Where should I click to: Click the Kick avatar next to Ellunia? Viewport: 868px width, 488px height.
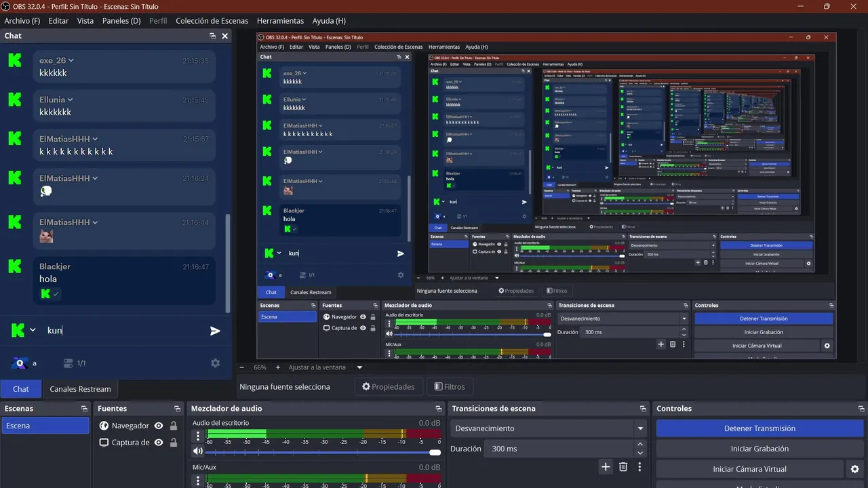coord(15,100)
